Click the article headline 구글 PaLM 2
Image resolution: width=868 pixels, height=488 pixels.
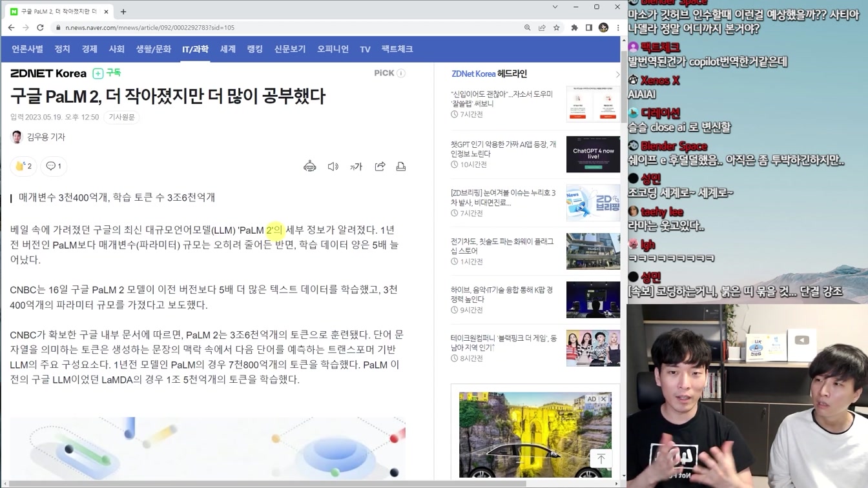click(x=168, y=96)
